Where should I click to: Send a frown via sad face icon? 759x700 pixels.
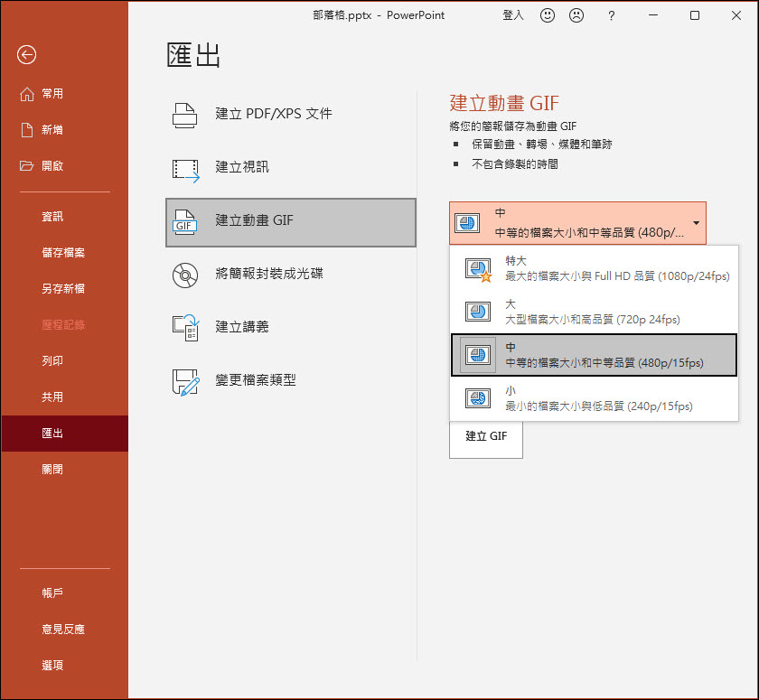576,15
